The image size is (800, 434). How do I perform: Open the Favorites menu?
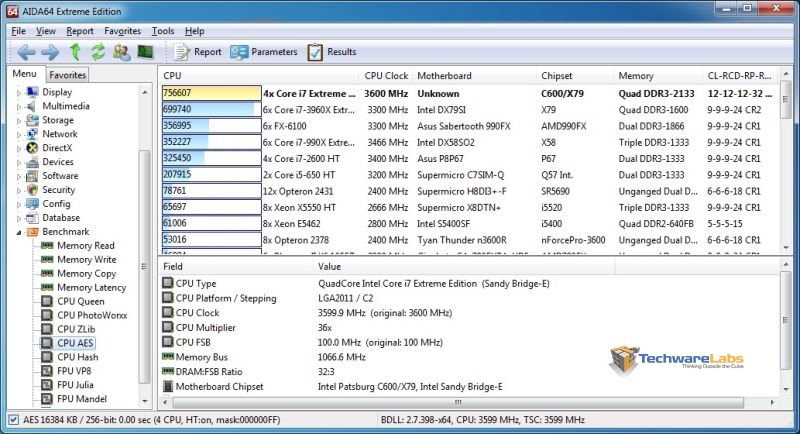(x=122, y=31)
